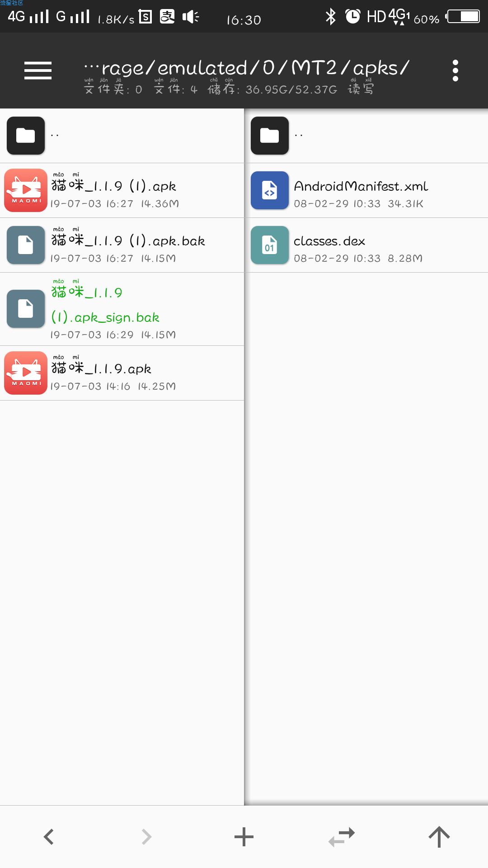Tap the path title ending in MT2/apks/
The width and height of the screenshot is (488, 868).
pyautogui.click(x=247, y=68)
